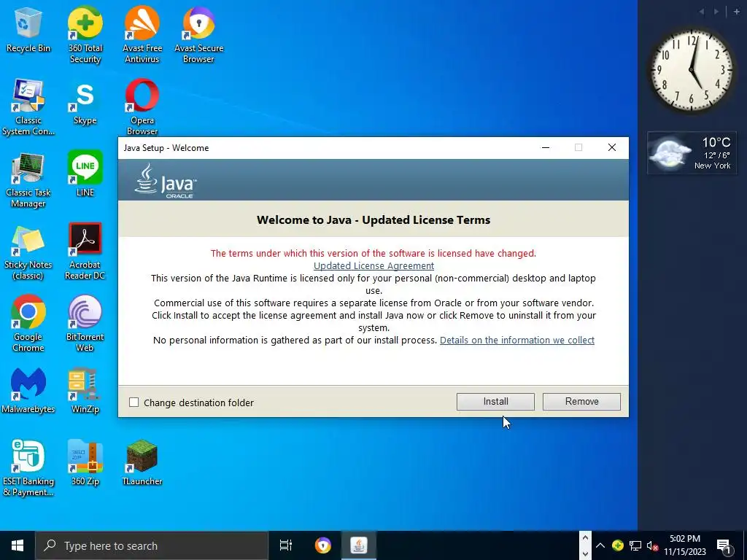Screen dimensions: 747x560
Task: Minimize the Java Setup window
Action: point(546,147)
